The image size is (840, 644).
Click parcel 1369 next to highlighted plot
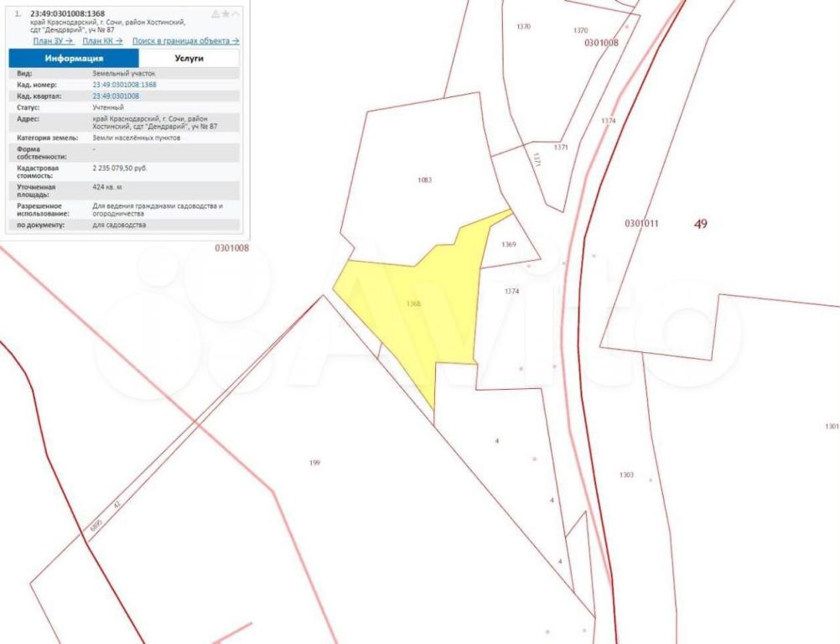pyautogui.click(x=509, y=245)
